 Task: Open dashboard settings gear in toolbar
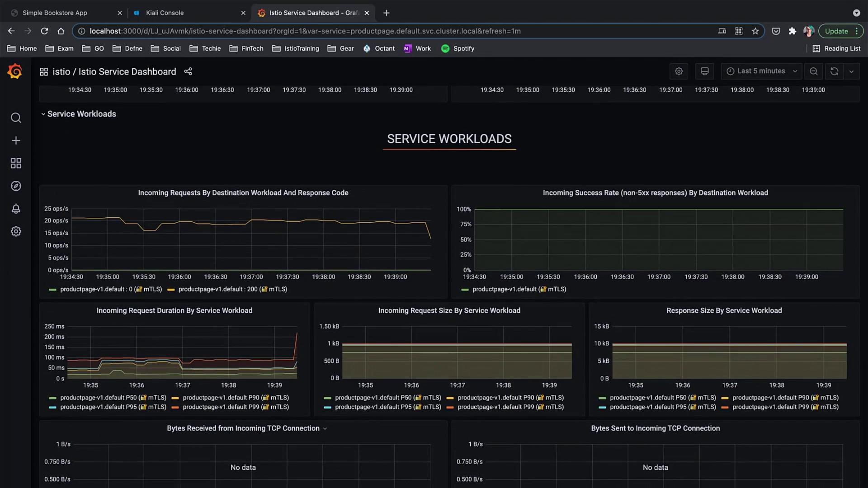(x=679, y=71)
